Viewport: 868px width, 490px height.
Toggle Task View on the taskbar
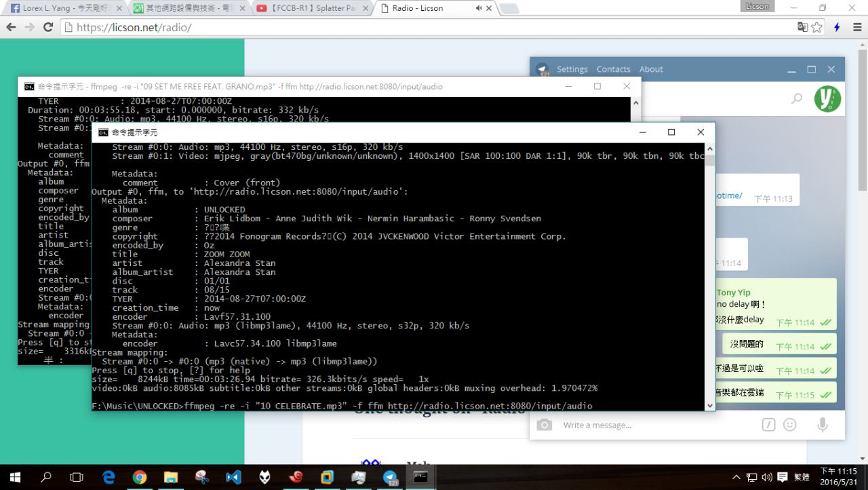click(x=77, y=477)
